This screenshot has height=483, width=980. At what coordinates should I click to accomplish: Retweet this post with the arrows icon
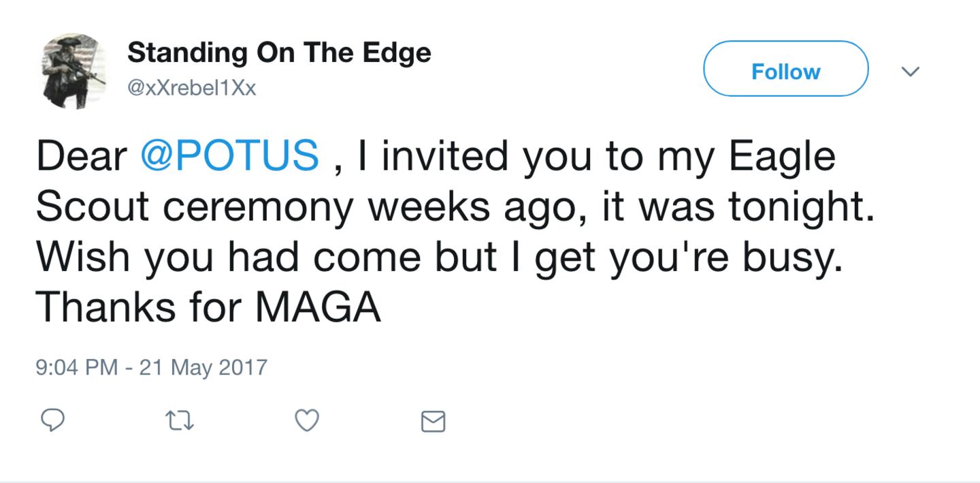tap(180, 422)
